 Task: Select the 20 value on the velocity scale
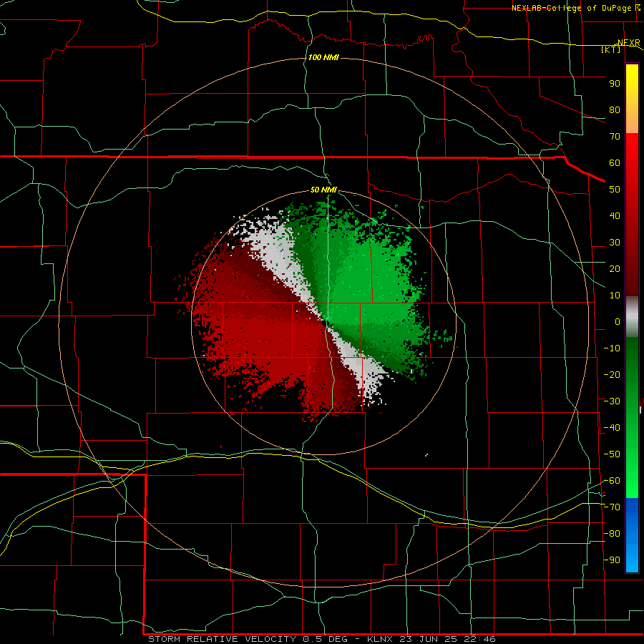615,268
